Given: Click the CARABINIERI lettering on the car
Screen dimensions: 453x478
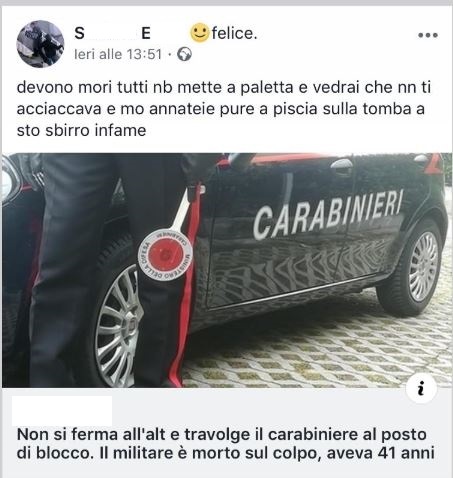Looking at the screenshot, I should point(328,214).
